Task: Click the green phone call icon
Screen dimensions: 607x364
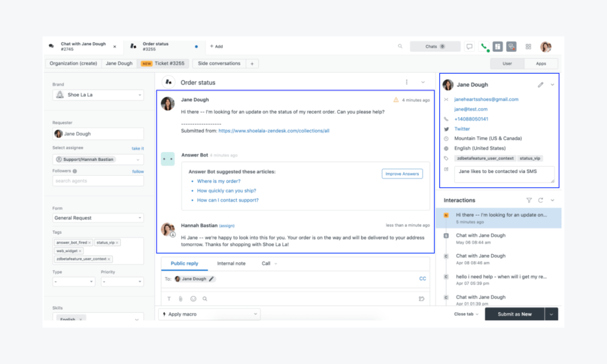Action: pos(485,47)
